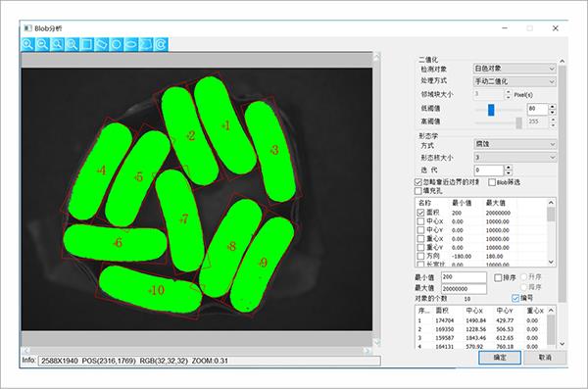This screenshot has height=389, width=588.
Task: Click the 中心X column header in results
Action: point(474,311)
